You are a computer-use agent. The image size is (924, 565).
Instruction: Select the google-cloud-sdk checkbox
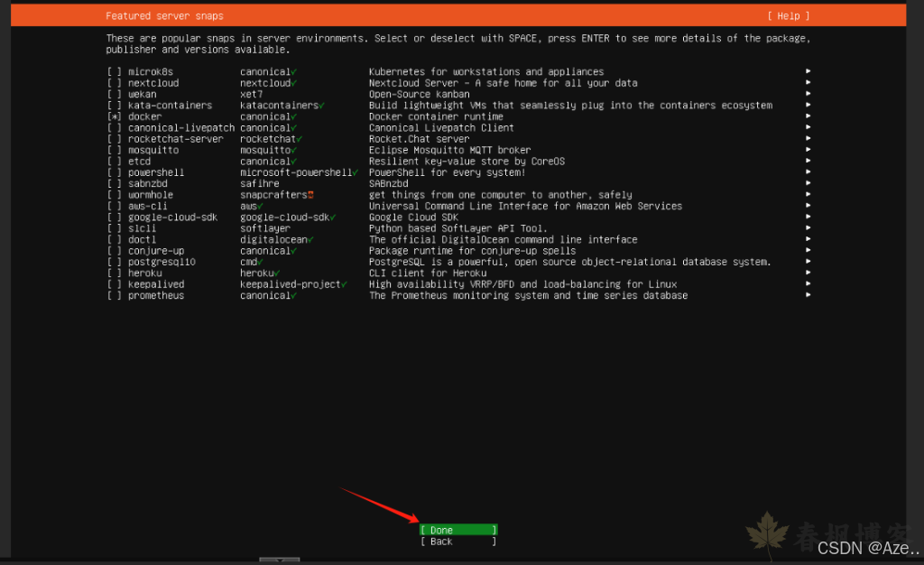point(115,218)
